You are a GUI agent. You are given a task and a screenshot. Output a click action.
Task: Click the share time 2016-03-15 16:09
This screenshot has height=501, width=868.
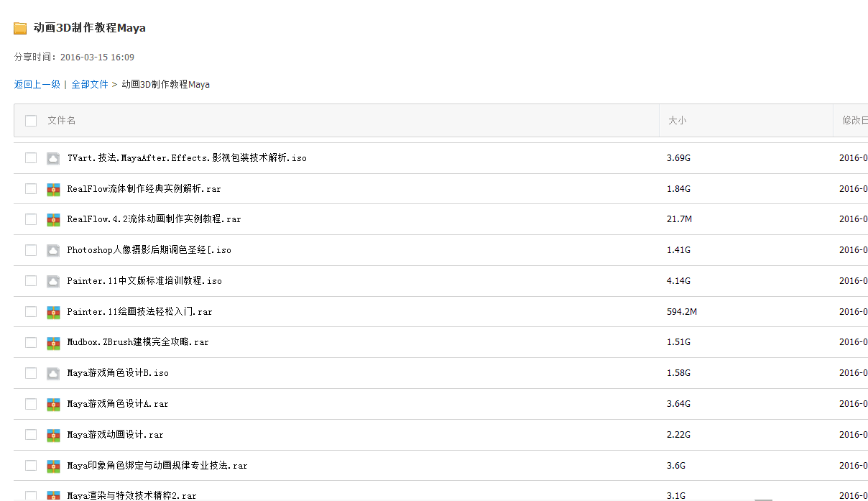pyautogui.click(x=97, y=58)
